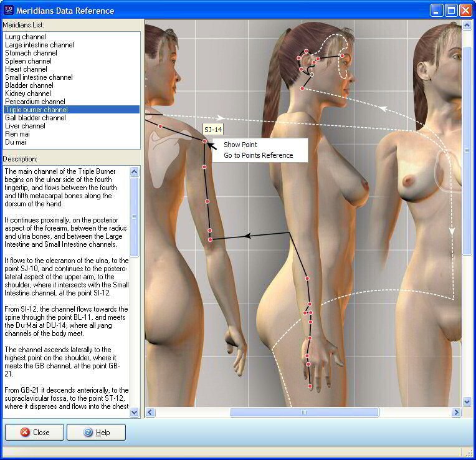
Task: Select Large intestine channel entry
Action: click(39, 45)
